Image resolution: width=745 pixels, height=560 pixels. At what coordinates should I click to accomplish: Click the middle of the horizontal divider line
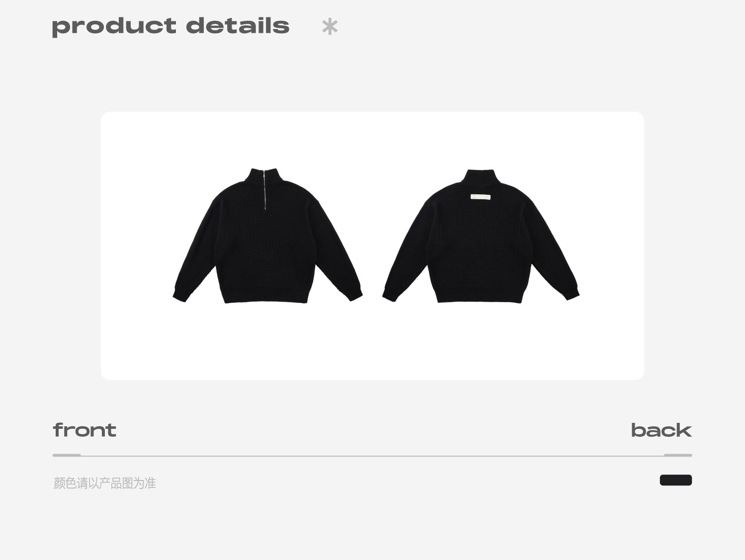click(x=372, y=455)
